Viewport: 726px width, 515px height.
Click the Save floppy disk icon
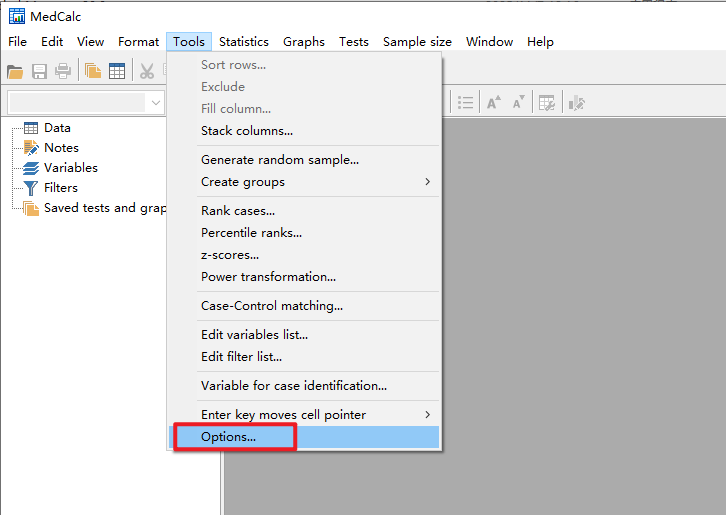click(40, 71)
